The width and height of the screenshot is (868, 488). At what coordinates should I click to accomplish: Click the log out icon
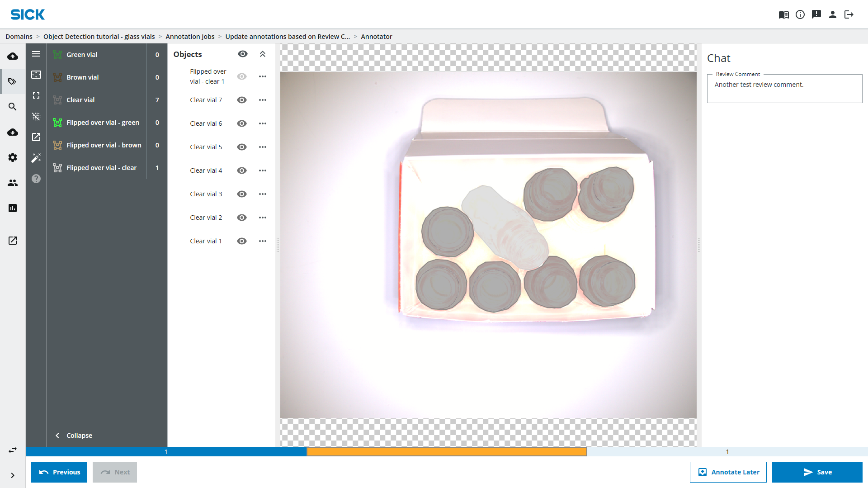pyautogui.click(x=849, y=14)
